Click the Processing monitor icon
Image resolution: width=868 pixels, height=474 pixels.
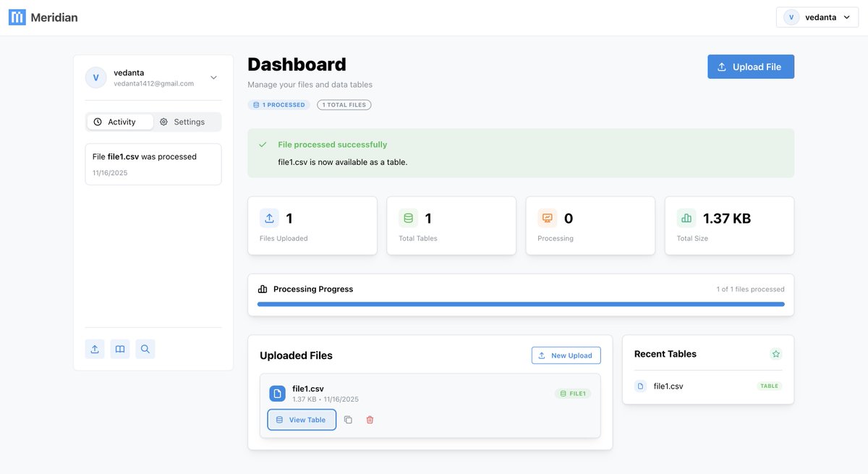click(x=548, y=218)
